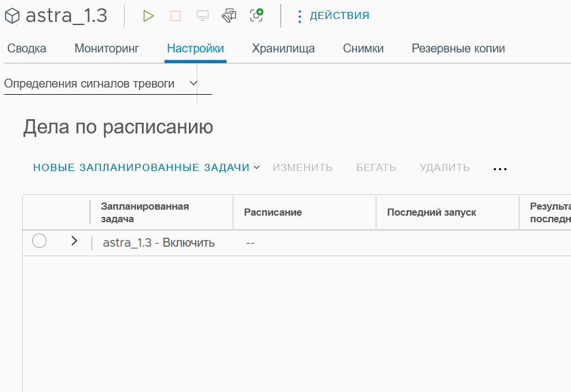The width and height of the screenshot is (571, 392).
Task: Click the astra_1.3 virtual machine cube icon
Action: (12, 16)
